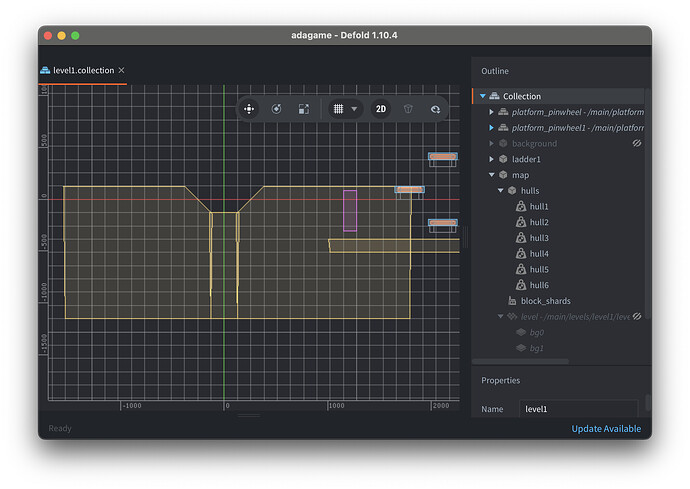This screenshot has height=489, width=690.
Task: Select bg0 layer in outline
Action: 537,333
